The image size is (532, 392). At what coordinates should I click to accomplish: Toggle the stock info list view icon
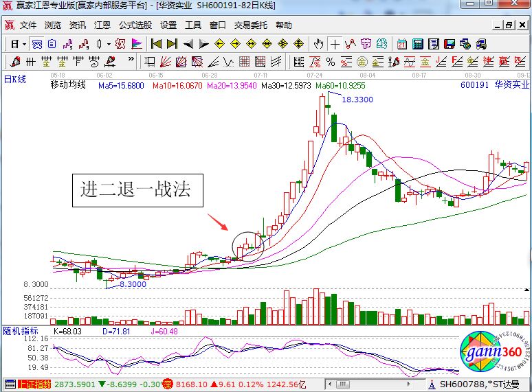52,44
